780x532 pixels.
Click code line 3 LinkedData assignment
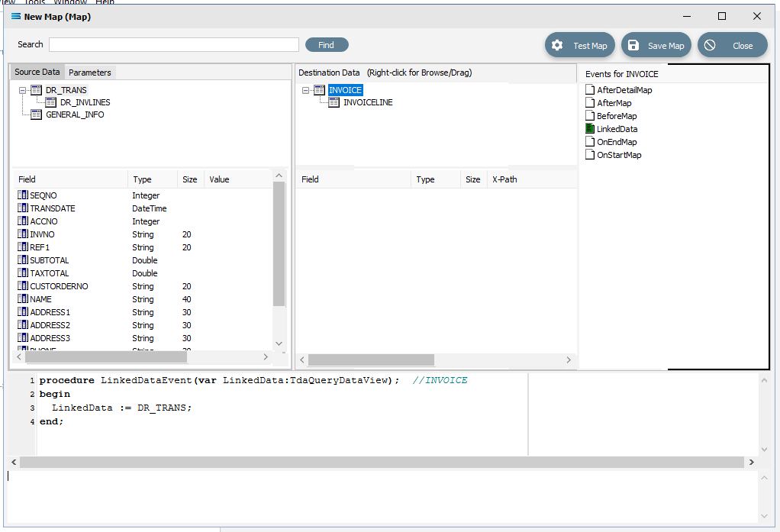(122, 408)
